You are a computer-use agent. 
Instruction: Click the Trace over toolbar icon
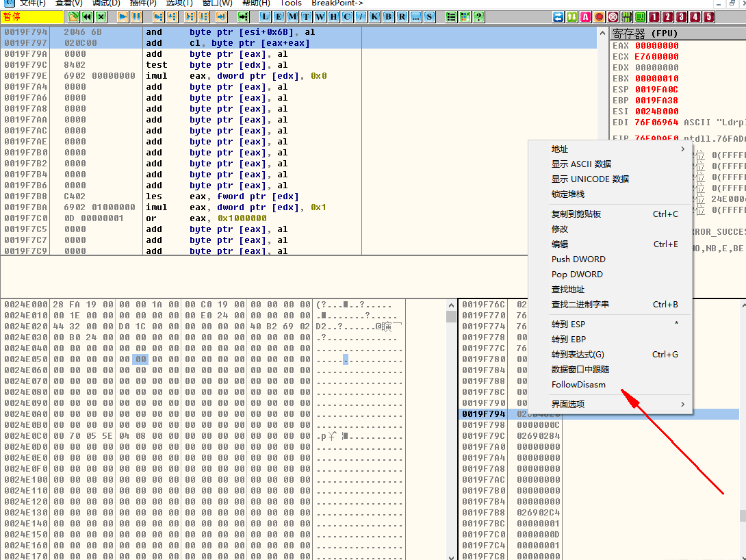[x=204, y=17]
